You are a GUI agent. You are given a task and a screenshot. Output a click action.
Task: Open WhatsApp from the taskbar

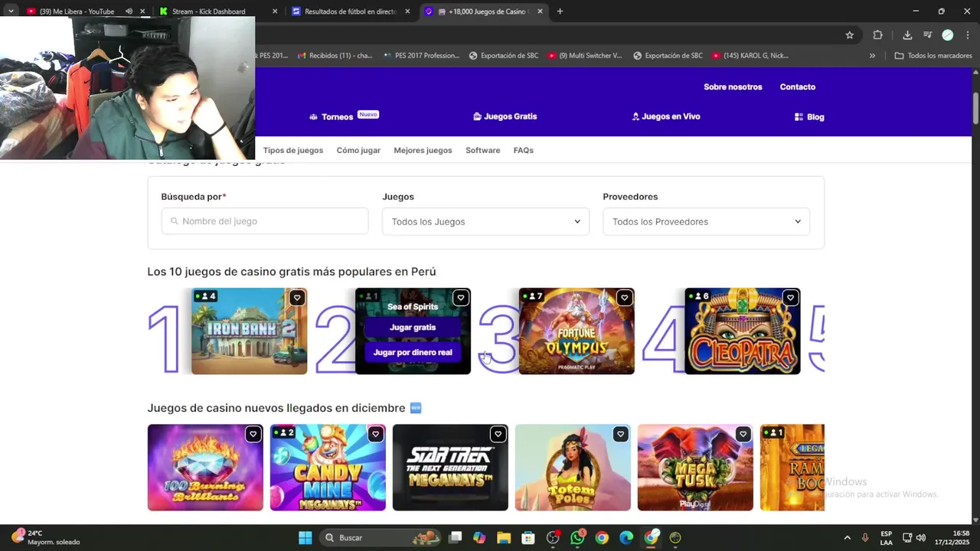577,537
